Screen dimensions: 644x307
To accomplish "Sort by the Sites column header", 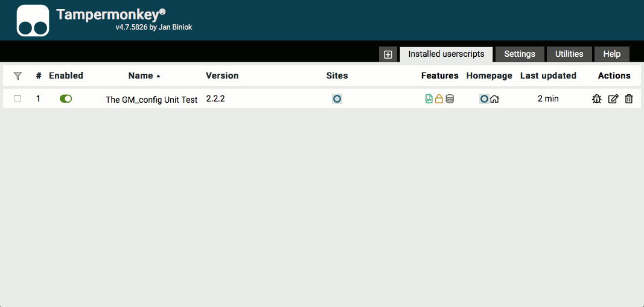I will click(x=337, y=76).
